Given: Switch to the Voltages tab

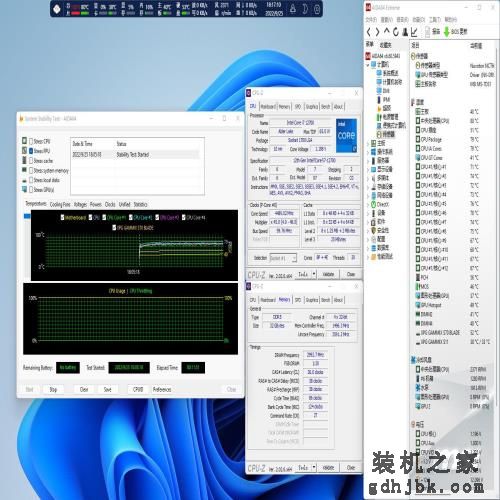Looking at the screenshot, I should pyautogui.click(x=80, y=204).
